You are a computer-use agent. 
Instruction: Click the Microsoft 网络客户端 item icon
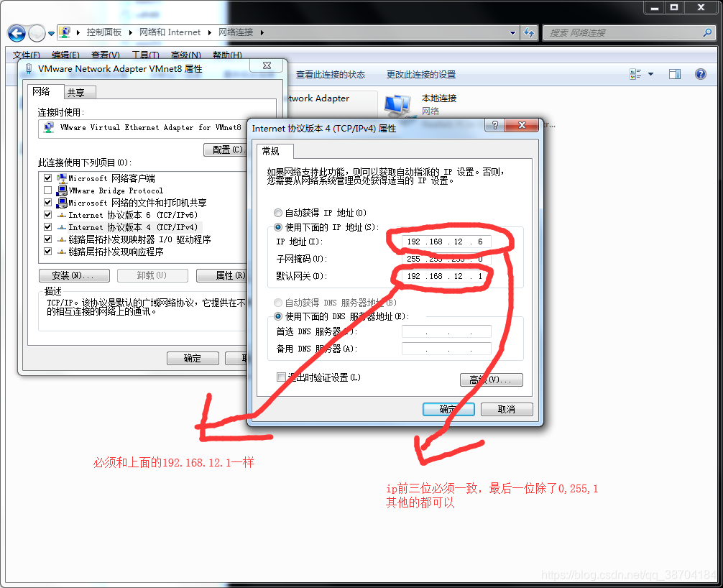pos(62,178)
